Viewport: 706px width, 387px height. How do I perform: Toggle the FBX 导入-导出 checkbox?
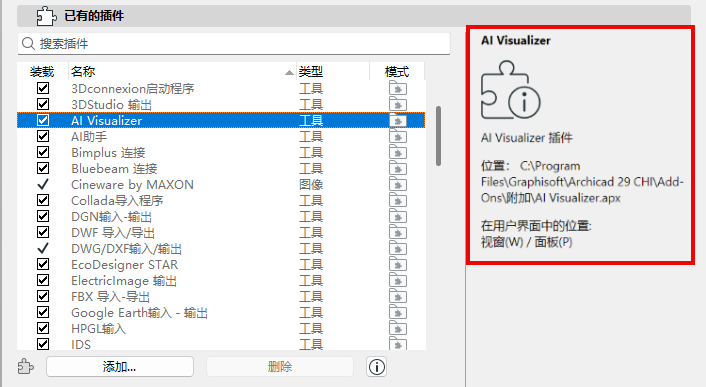point(43,297)
